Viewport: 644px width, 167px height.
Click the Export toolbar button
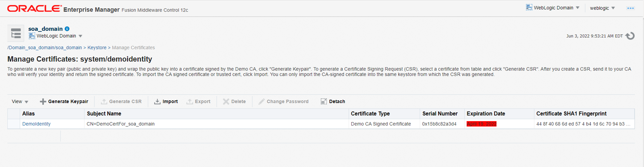pyautogui.click(x=198, y=101)
